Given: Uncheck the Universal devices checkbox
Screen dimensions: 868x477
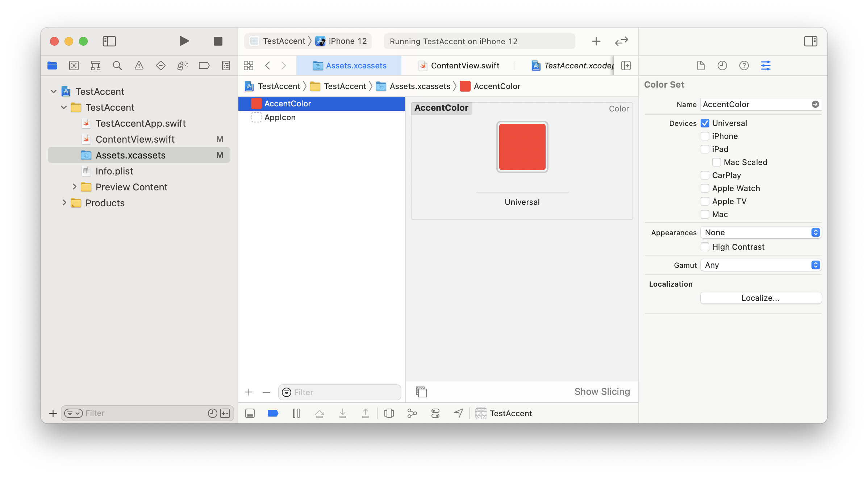Looking at the screenshot, I should (705, 123).
